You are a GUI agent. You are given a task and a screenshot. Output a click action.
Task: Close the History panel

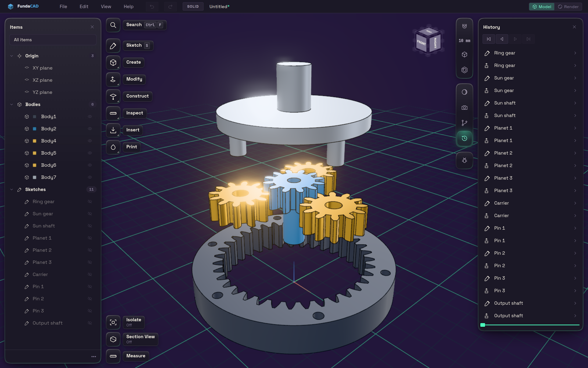[x=574, y=27]
